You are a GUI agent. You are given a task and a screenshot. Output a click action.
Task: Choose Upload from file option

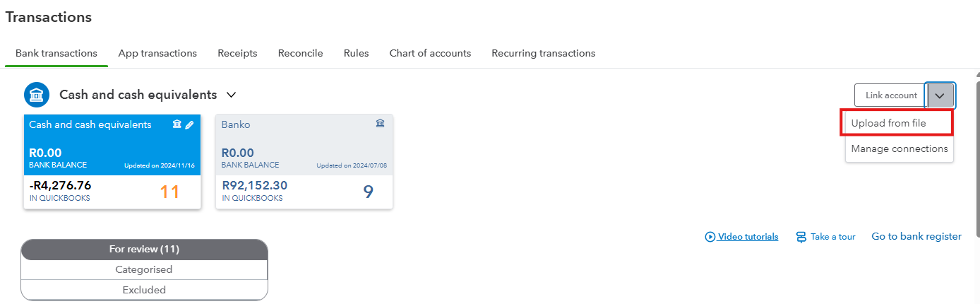point(888,123)
